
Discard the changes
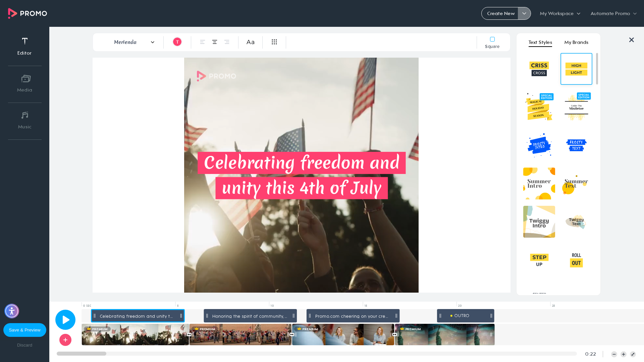25,345
